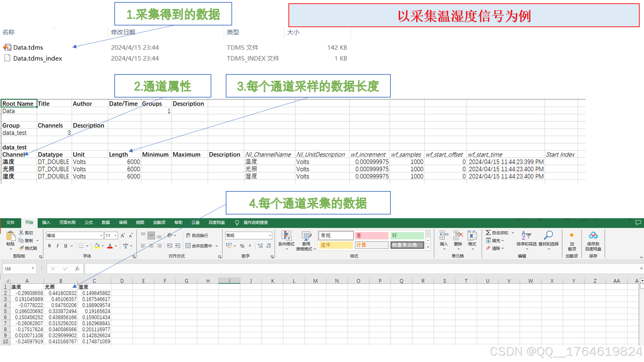Toggle Italic formatting

tap(58, 246)
